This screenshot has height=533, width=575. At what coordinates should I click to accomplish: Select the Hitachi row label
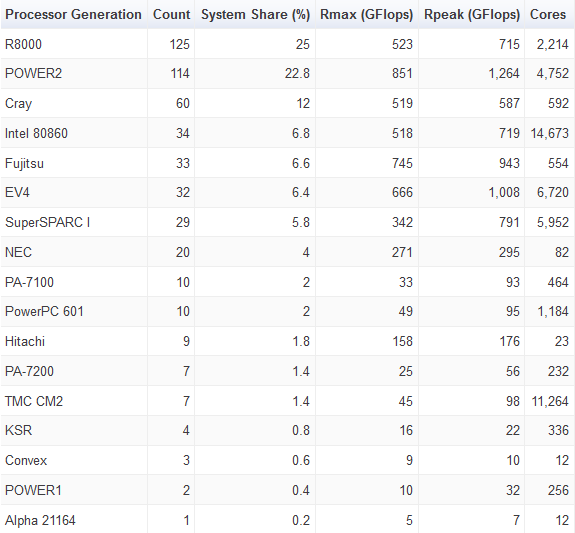pyautogui.click(x=25, y=342)
